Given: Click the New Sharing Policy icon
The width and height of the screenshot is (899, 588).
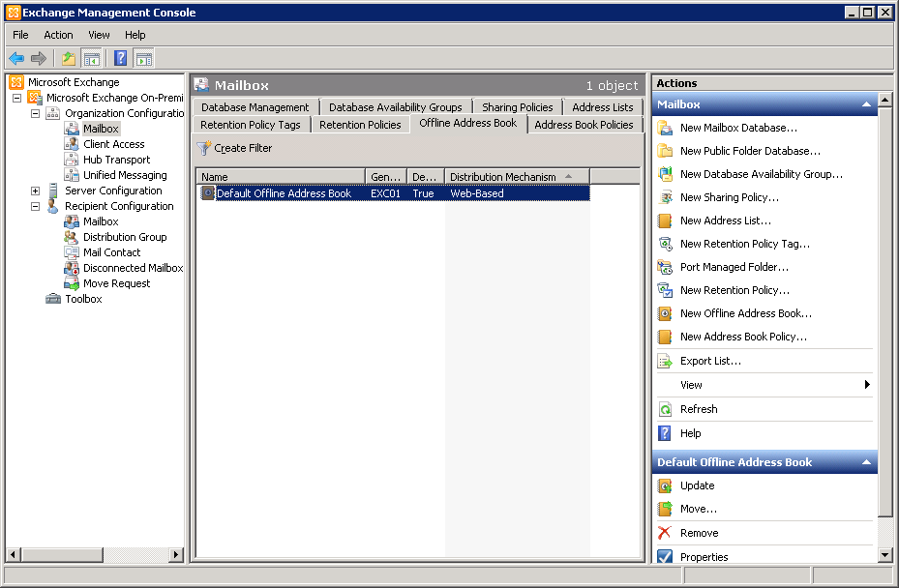Looking at the screenshot, I should coord(665,197).
